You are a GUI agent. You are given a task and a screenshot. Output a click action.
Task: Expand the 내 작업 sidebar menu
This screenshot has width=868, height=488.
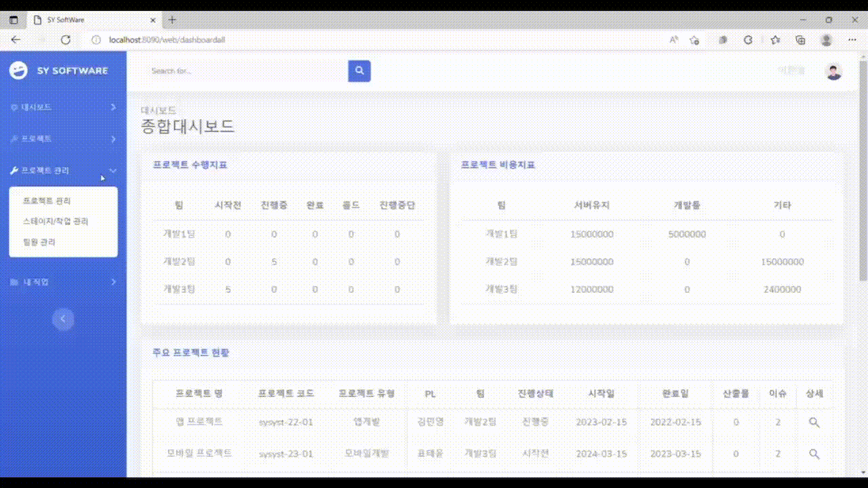point(63,282)
